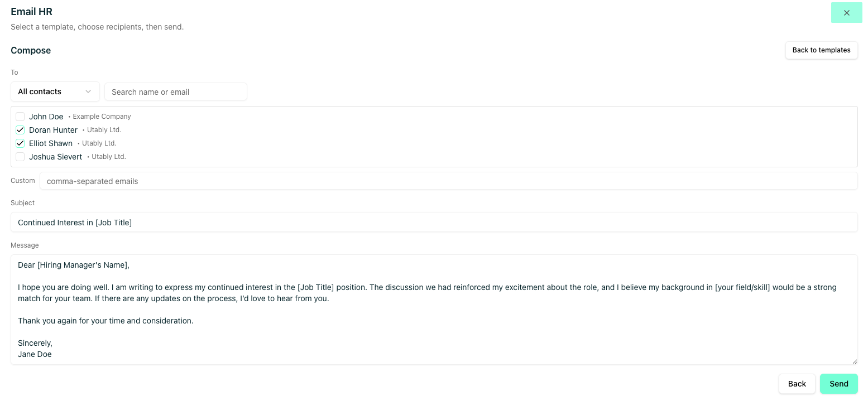Open the All contacts filter dropdown
Image resolution: width=868 pixels, height=401 pixels.
click(55, 91)
